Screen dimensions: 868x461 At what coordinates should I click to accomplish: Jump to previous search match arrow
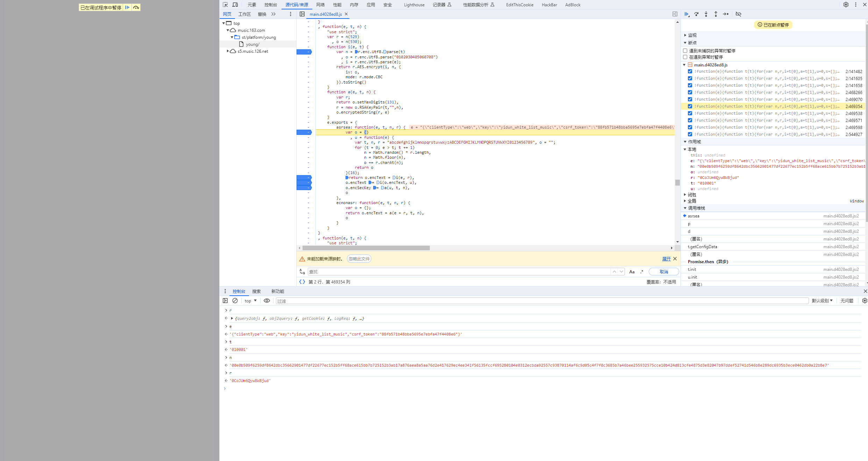[614, 272]
